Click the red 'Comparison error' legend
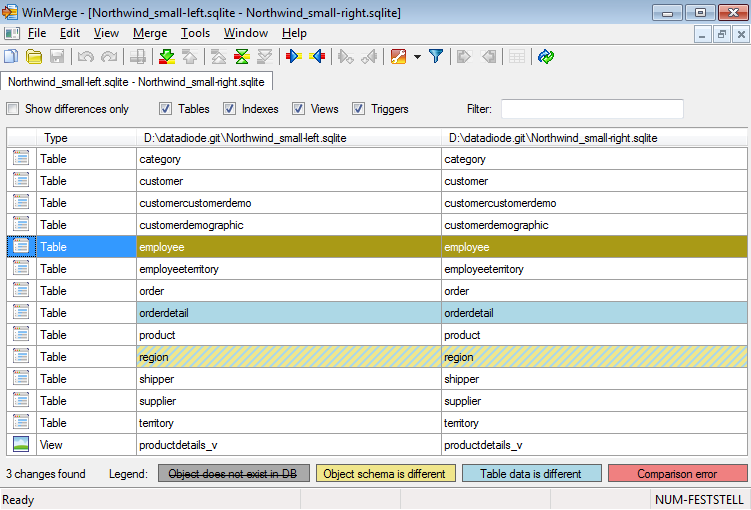 (x=678, y=474)
